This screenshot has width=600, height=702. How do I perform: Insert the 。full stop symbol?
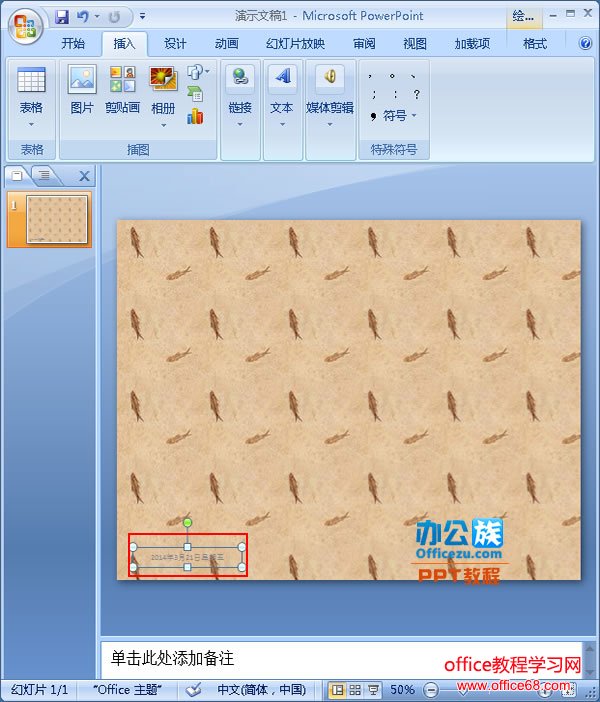pyautogui.click(x=392, y=76)
